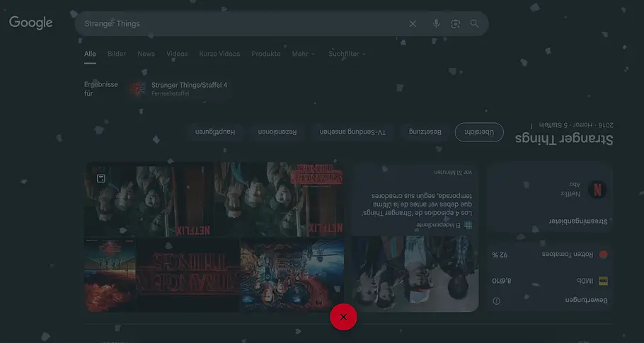Open ratings info circle icon
644x343 pixels.
point(497,301)
